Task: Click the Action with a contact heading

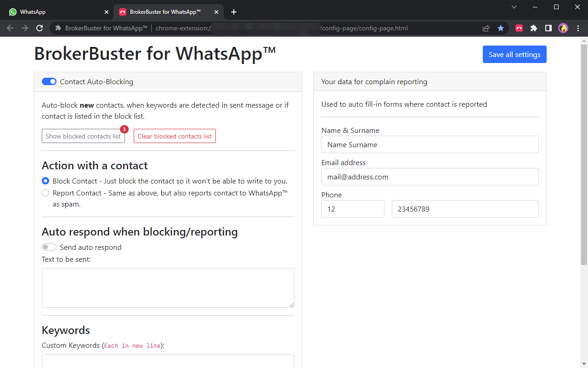Action: [x=95, y=166]
